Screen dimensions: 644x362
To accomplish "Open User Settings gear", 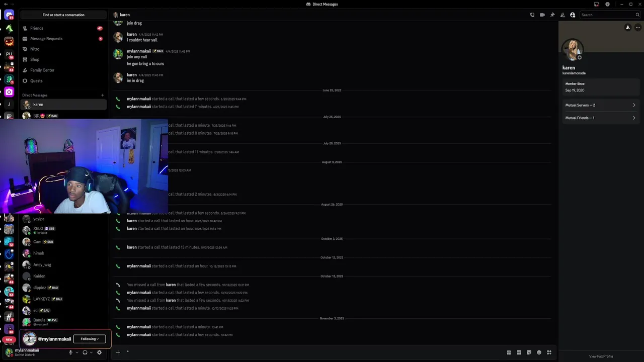I will pos(99,352).
